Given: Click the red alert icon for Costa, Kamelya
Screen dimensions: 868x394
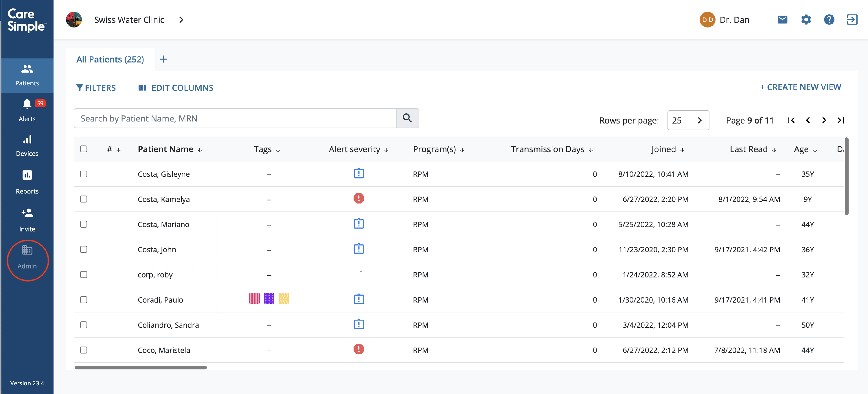Looking at the screenshot, I should click(x=358, y=198).
